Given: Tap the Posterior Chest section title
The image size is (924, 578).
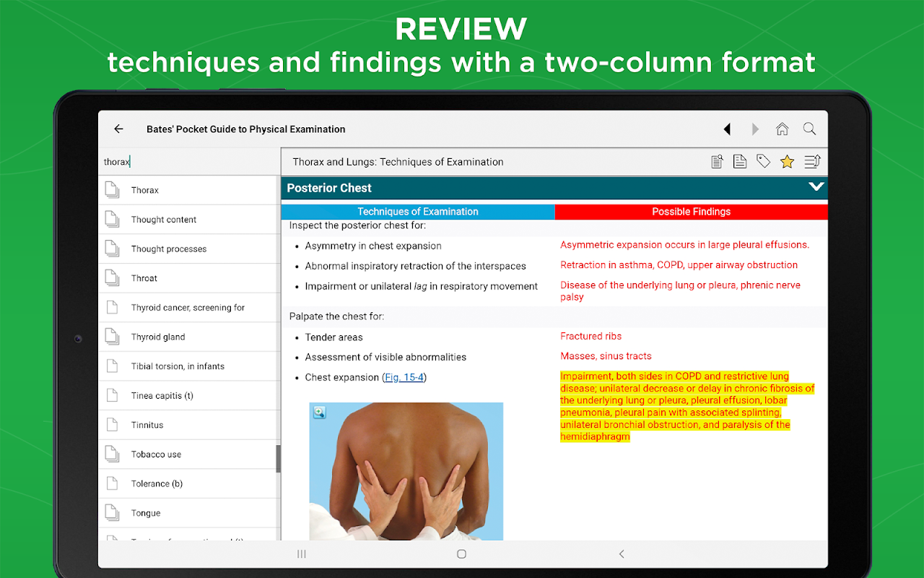Looking at the screenshot, I should (329, 188).
